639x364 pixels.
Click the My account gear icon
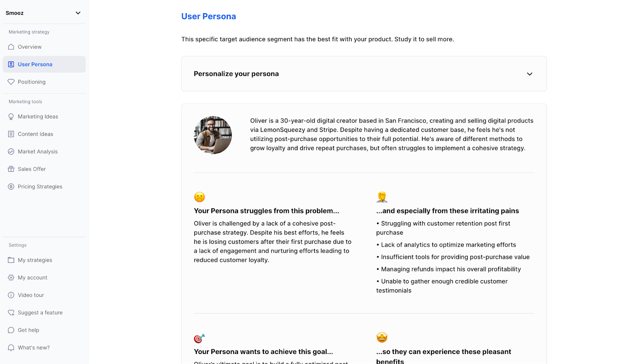coord(11,278)
